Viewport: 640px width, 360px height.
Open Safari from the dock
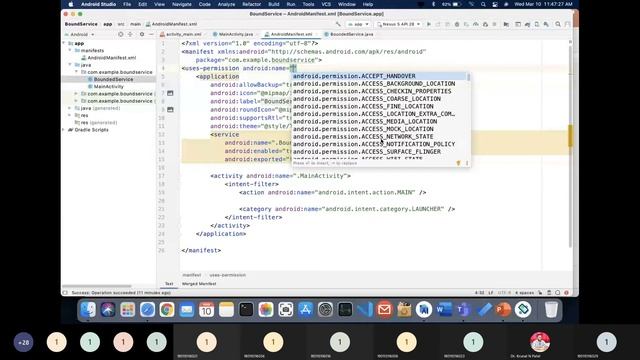(x=147, y=310)
